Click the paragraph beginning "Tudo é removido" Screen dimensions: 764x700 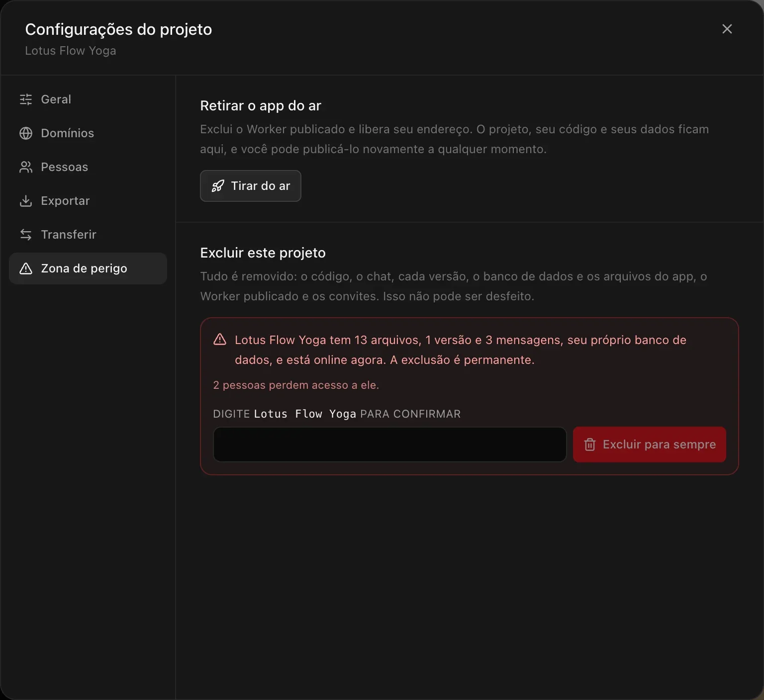454,286
